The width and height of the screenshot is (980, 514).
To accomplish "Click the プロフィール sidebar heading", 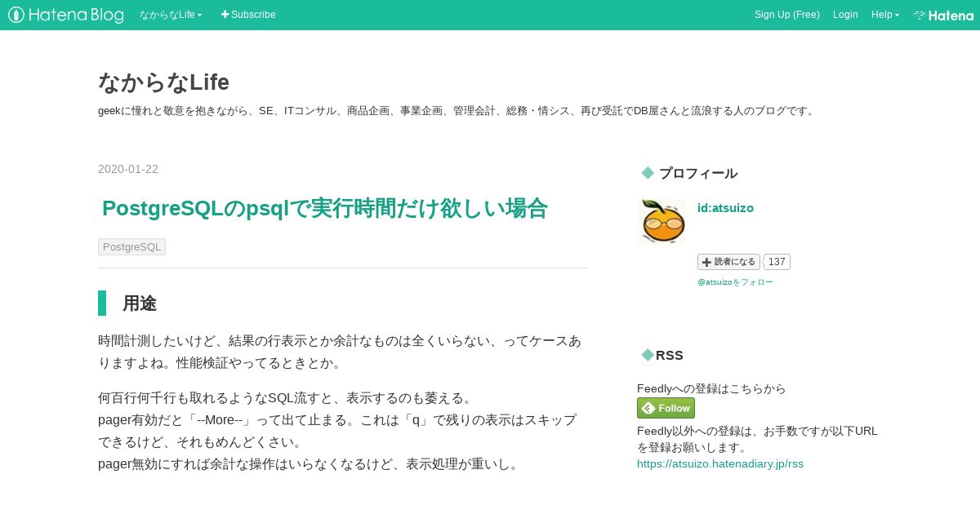I will pyautogui.click(x=698, y=173).
